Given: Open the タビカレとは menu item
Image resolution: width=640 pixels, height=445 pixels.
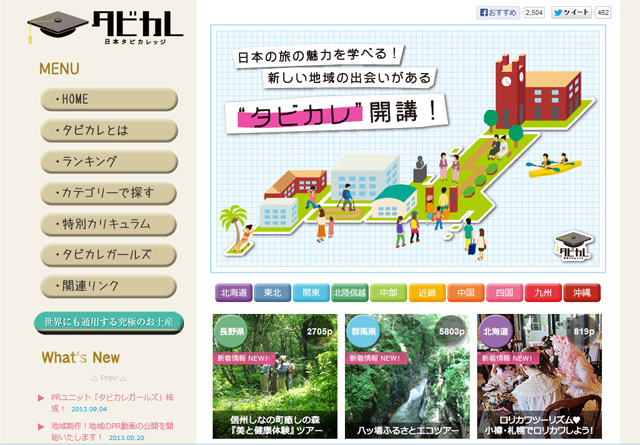Looking at the screenshot, I should tap(109, 131).
